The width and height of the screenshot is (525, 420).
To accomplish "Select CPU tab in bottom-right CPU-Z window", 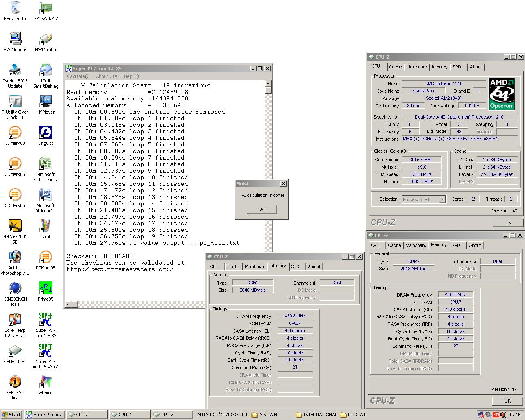I will [375, 245].
